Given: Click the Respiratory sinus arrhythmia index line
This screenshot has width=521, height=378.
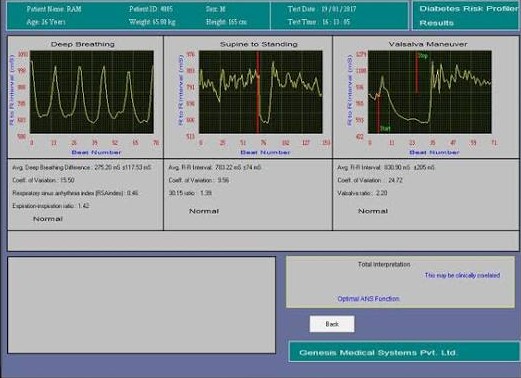Looking at the screenshot, I should click(x=75, y=193).
